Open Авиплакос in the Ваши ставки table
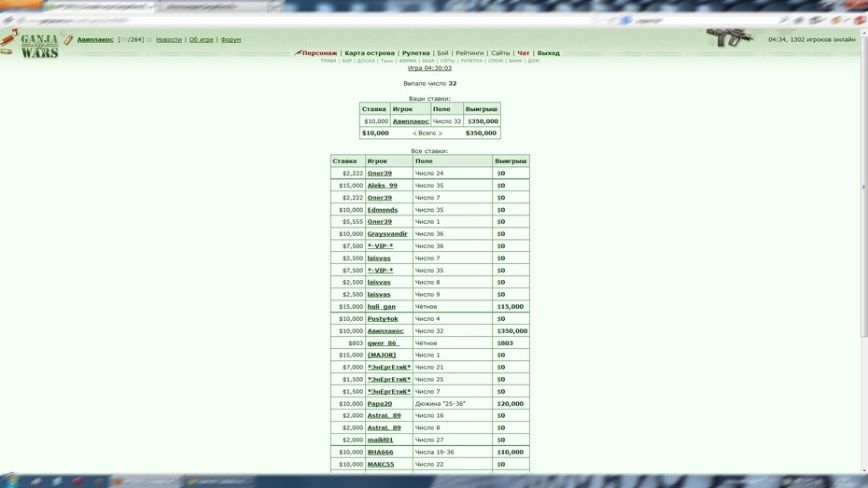 click(x=411, y=121)
